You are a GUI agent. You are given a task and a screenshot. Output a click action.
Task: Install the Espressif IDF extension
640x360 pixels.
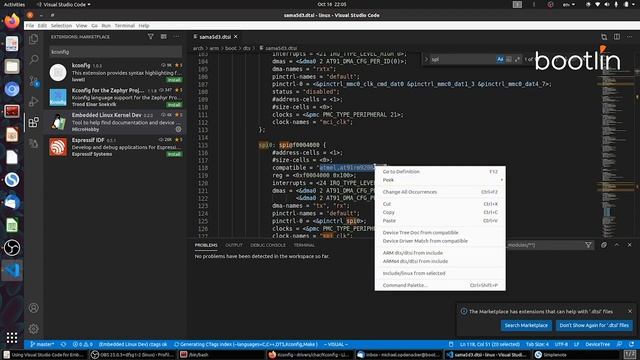pos(174,154)
